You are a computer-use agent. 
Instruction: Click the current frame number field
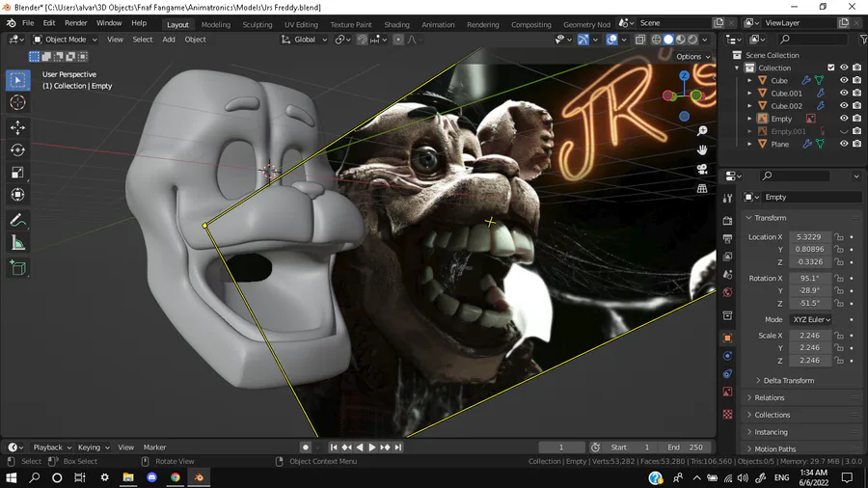[561, 447]
